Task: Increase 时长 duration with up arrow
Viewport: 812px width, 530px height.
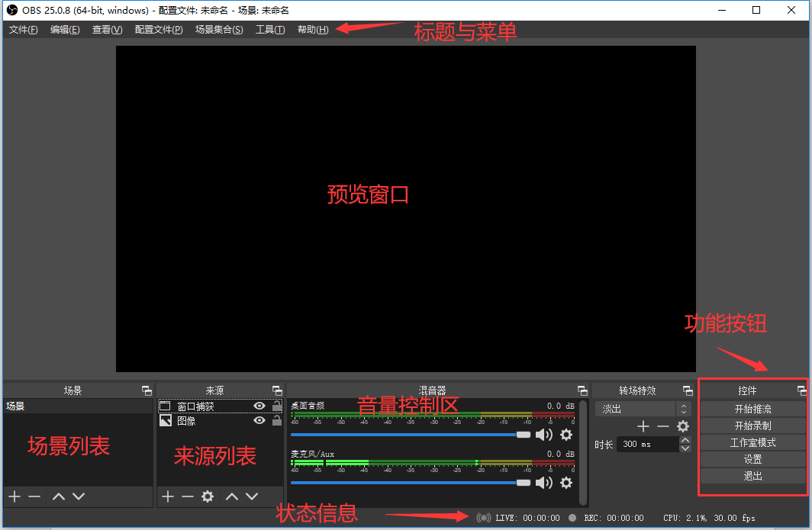Action: 685,440
